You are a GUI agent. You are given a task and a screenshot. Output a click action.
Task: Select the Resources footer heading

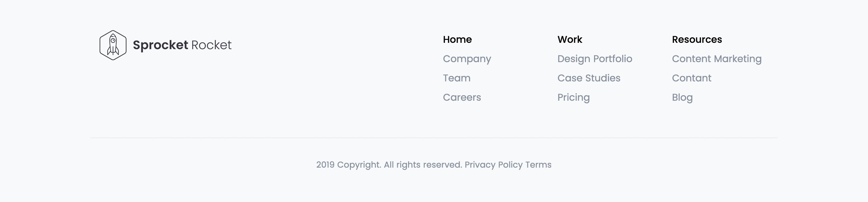(x=697, y=39)
